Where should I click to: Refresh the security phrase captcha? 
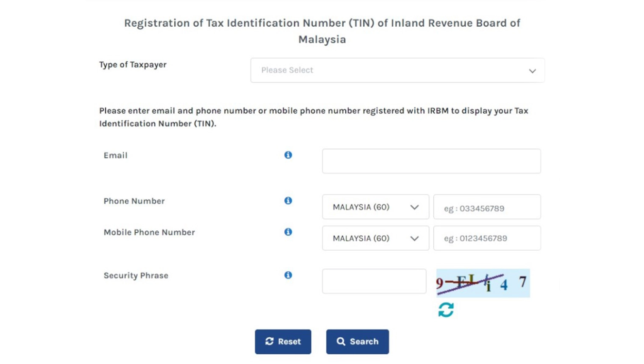tap(445, 310)
